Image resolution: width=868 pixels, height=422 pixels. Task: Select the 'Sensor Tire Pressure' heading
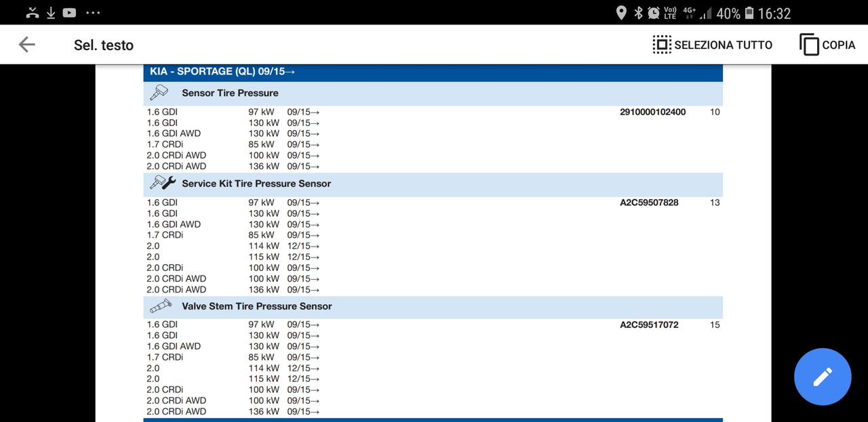pyautogui.click(x=230, y=93)
